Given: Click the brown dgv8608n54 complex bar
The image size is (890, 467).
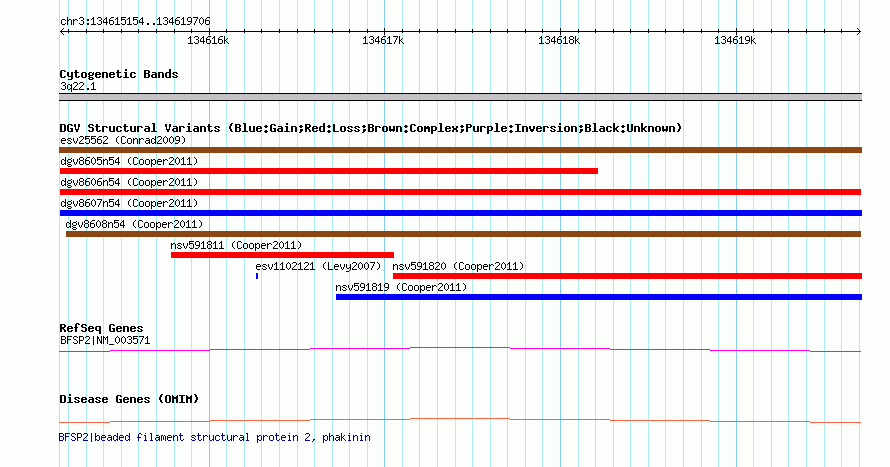Looking at the screenshot, I should pyautogui.click(x=464, y=234).
